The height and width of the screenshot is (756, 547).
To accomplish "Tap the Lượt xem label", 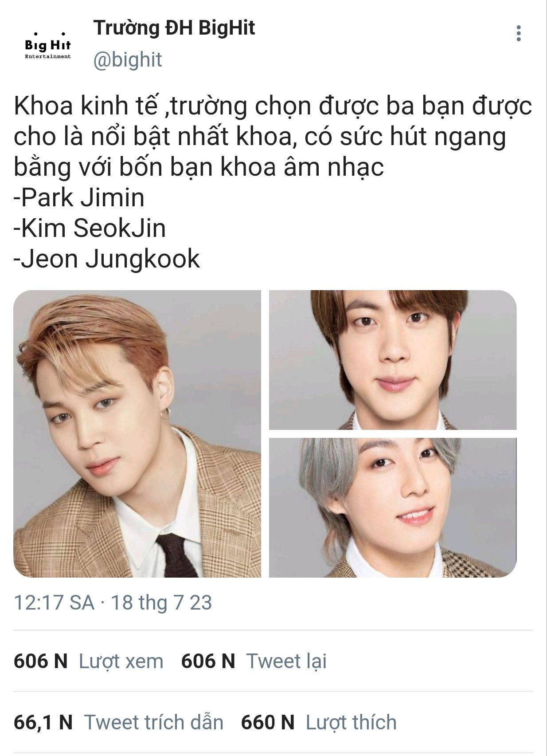I will pyautogui.click(x=121, y=661).
